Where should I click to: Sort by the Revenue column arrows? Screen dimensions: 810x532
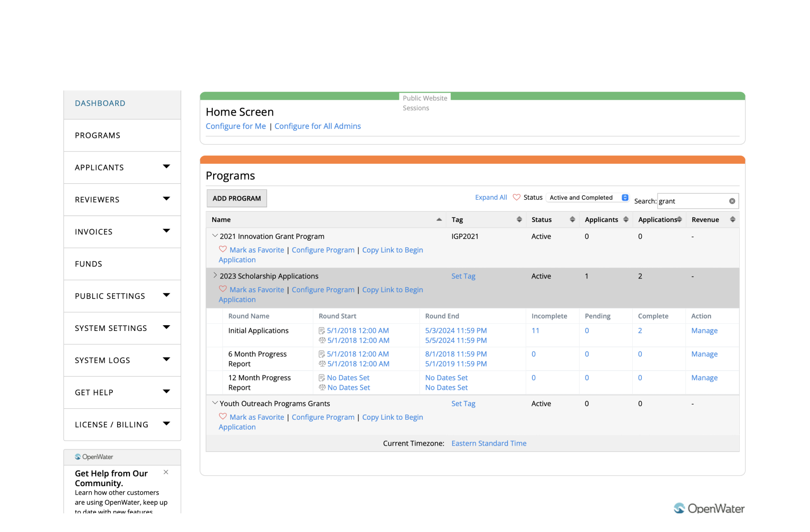pos(732,220)
